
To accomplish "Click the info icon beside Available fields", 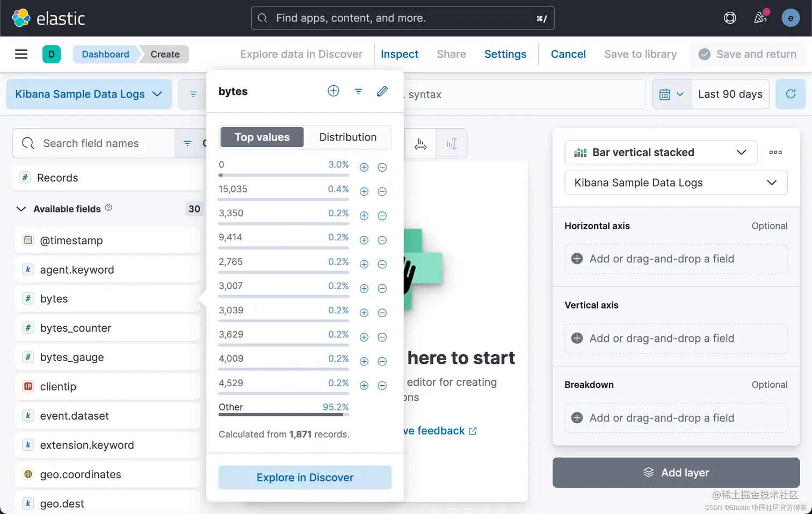I will tap(108, 208).
